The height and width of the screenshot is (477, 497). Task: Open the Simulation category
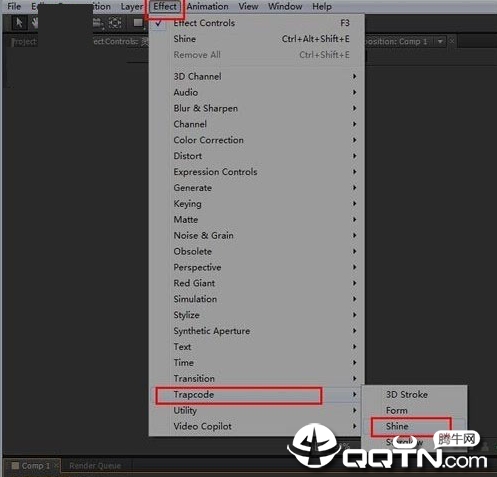pos(257,299)
